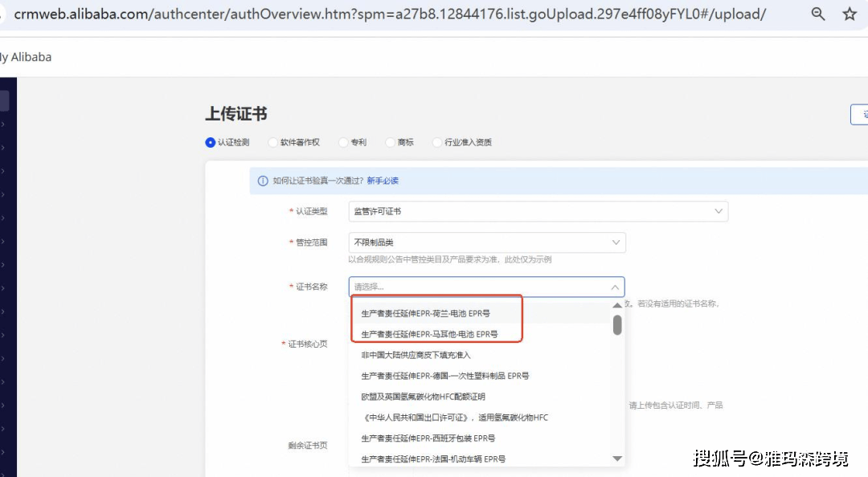Click the 证书核心页 field label
The image size is (868, 477).
click(307, 344)
